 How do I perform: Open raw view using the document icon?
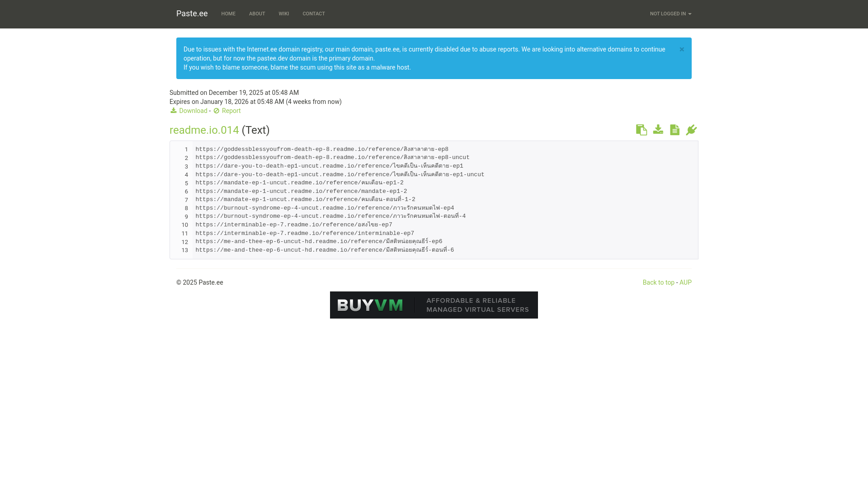[x=675, y=130]
